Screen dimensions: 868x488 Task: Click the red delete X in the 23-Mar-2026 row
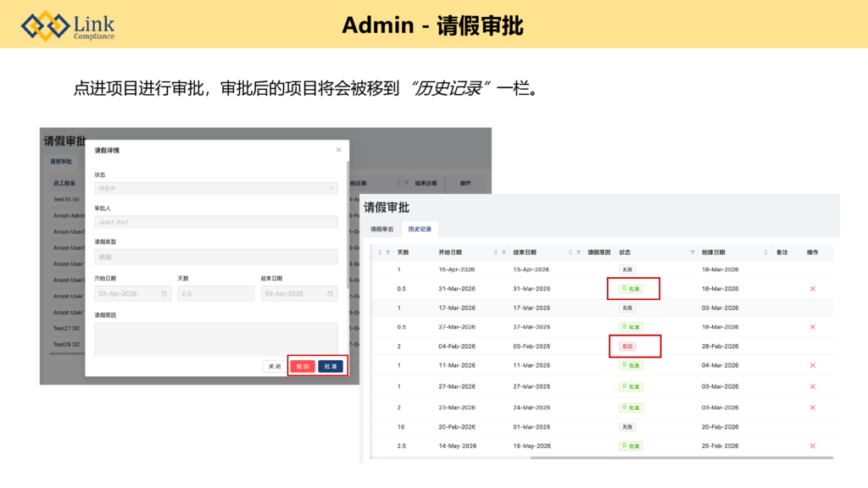tap(812, 407)
